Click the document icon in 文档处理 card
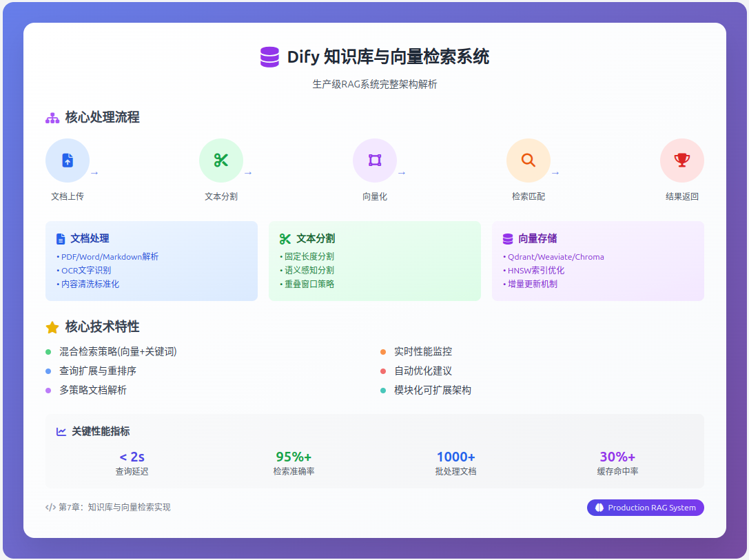The height and width of the screenshot is (560, 749). (x=61, y=239)
